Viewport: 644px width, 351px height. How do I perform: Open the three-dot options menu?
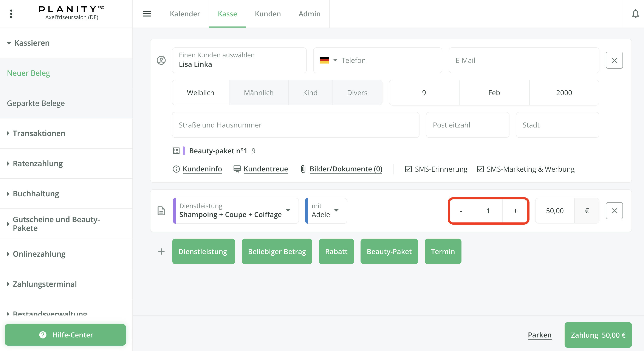11,14
